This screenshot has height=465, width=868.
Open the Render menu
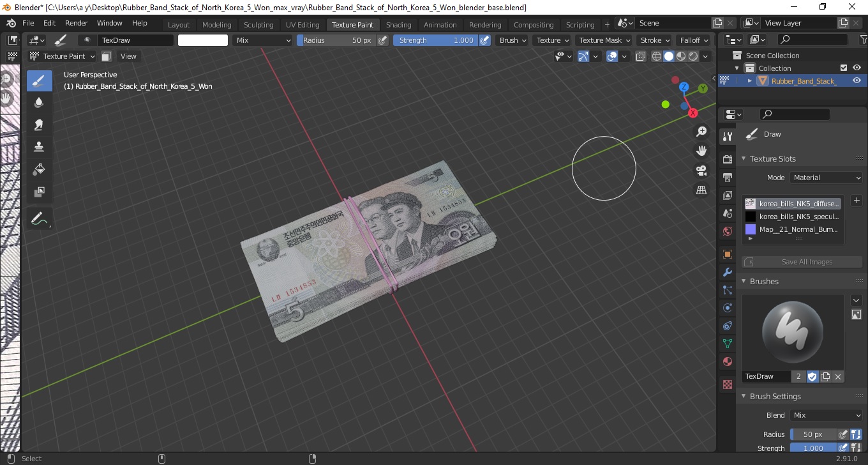[x=76, y=23]
